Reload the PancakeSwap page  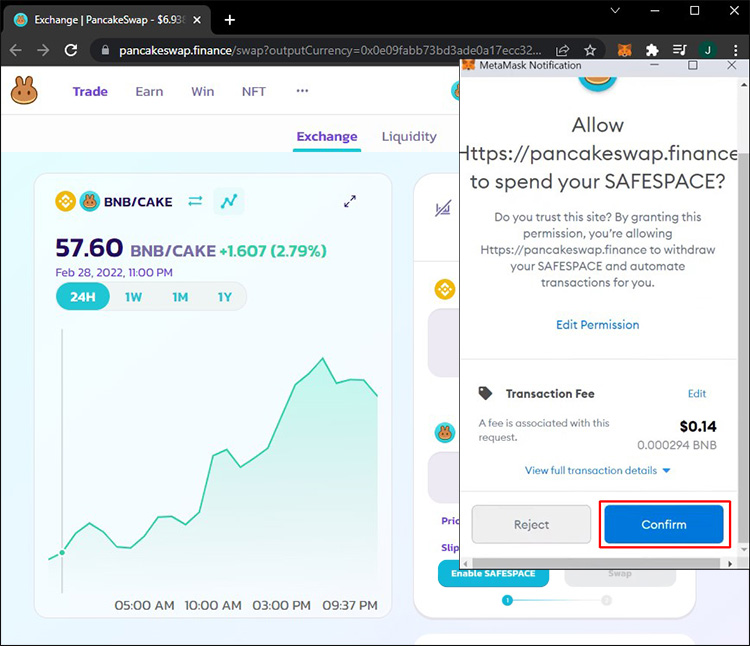point(71,50)
